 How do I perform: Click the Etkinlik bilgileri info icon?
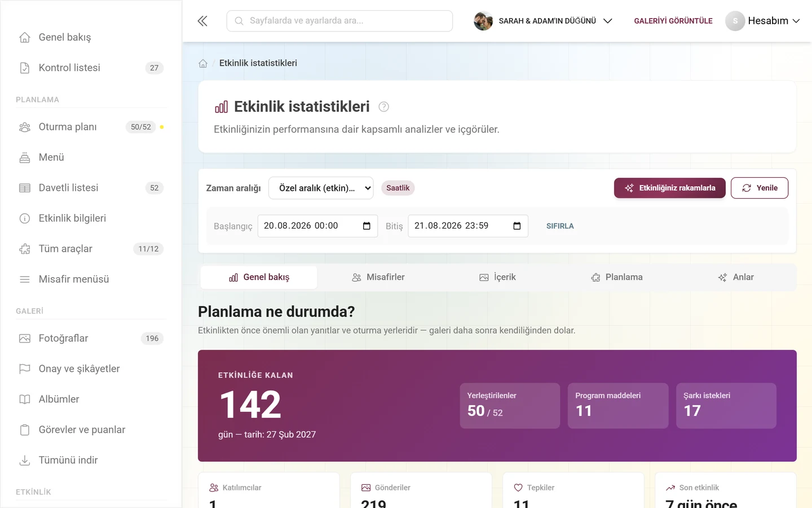25,218
